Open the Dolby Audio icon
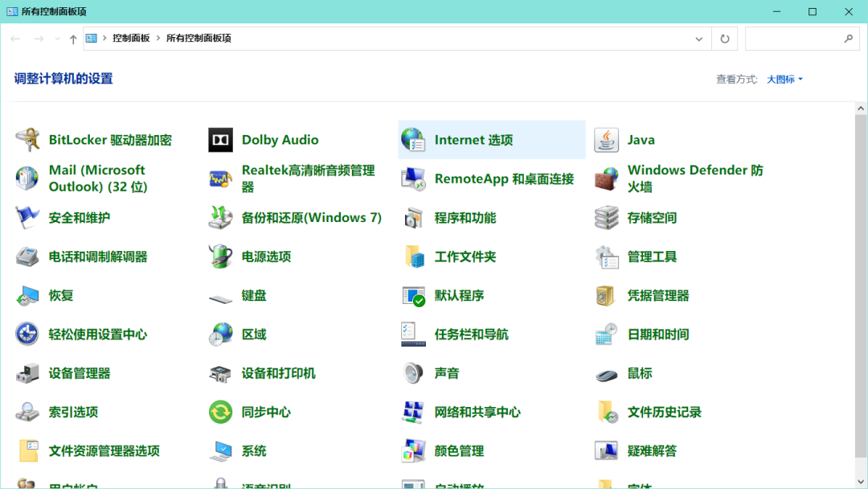The image size is (868, 489). [220, 140]
